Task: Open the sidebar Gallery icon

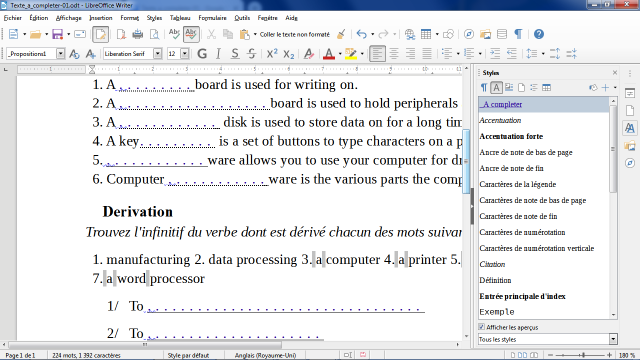Action: click(x=630, y=146)
